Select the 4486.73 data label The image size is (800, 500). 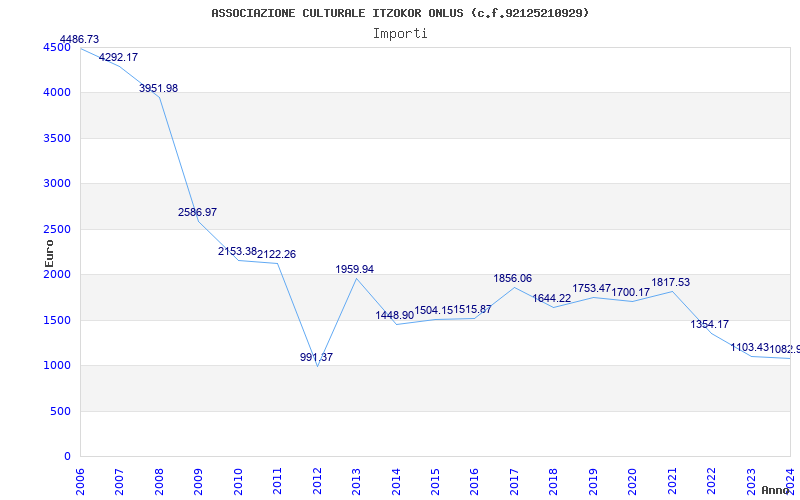[80, 39]
